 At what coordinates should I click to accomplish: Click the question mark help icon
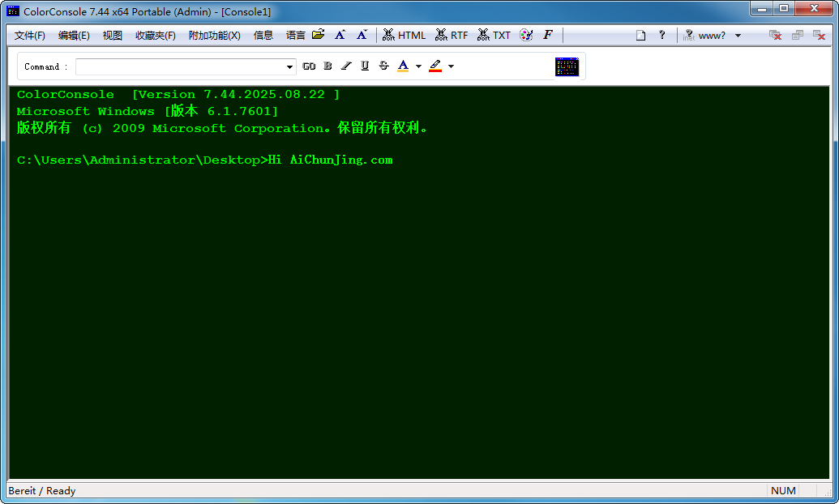[662, 35]
